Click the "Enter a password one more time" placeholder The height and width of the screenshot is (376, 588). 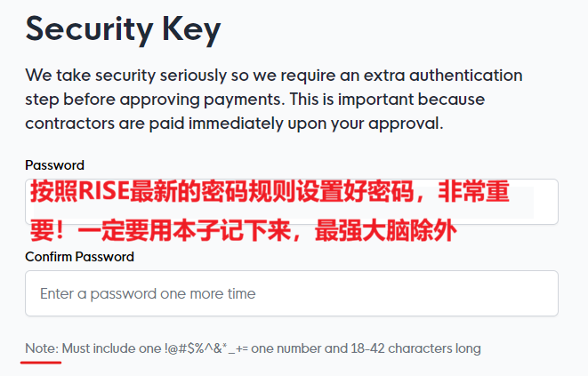pos(148,293)
